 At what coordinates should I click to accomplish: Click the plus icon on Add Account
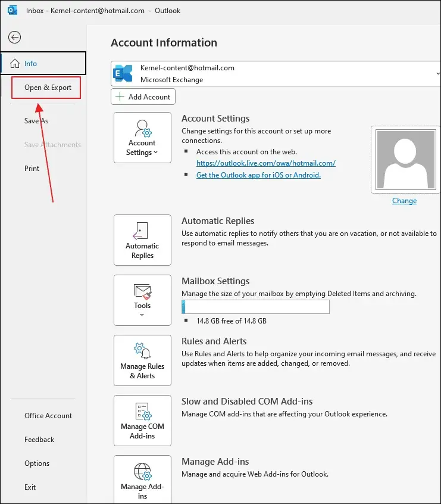coord(120,97)
